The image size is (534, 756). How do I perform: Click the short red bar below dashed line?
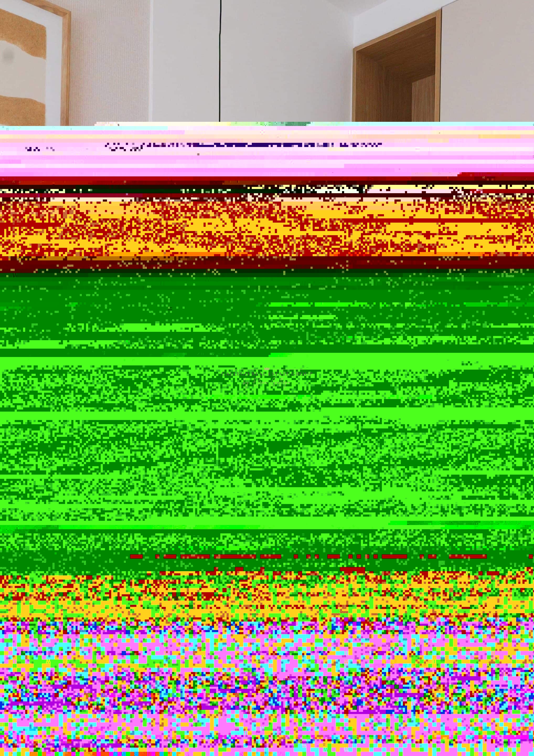pyautogui.click(x=352, y=569)
